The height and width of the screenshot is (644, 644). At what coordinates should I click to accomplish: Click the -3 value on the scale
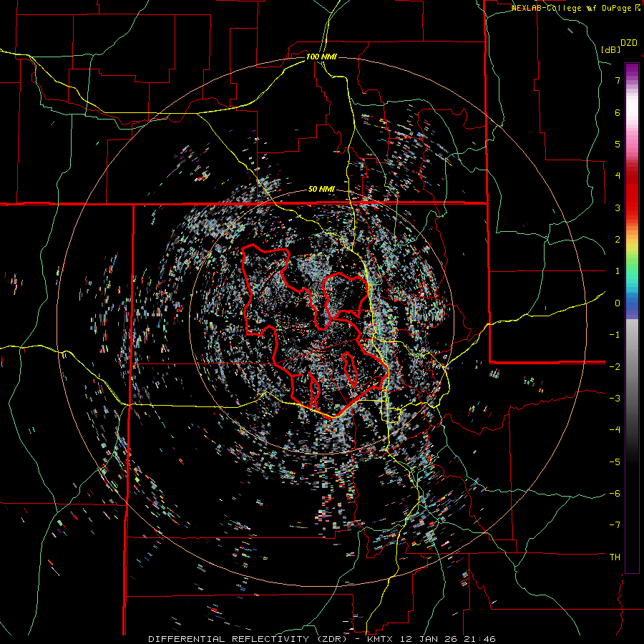coord(615,399)
